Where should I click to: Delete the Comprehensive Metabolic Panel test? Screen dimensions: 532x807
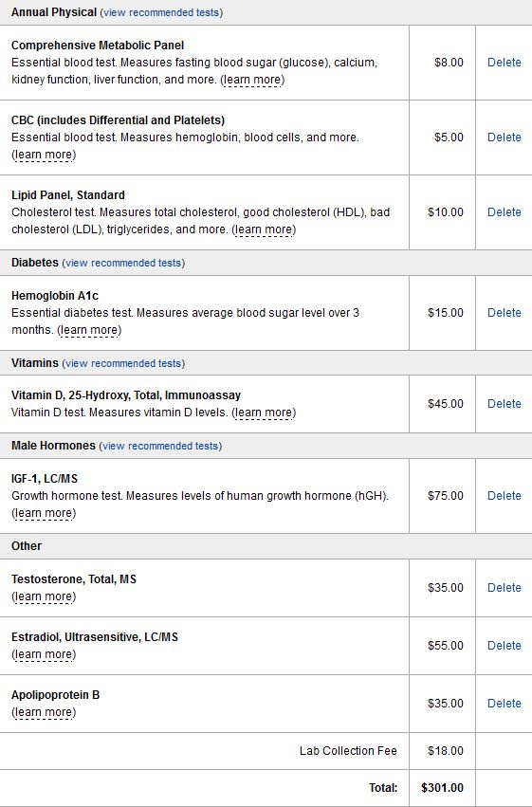pos(504,63)
